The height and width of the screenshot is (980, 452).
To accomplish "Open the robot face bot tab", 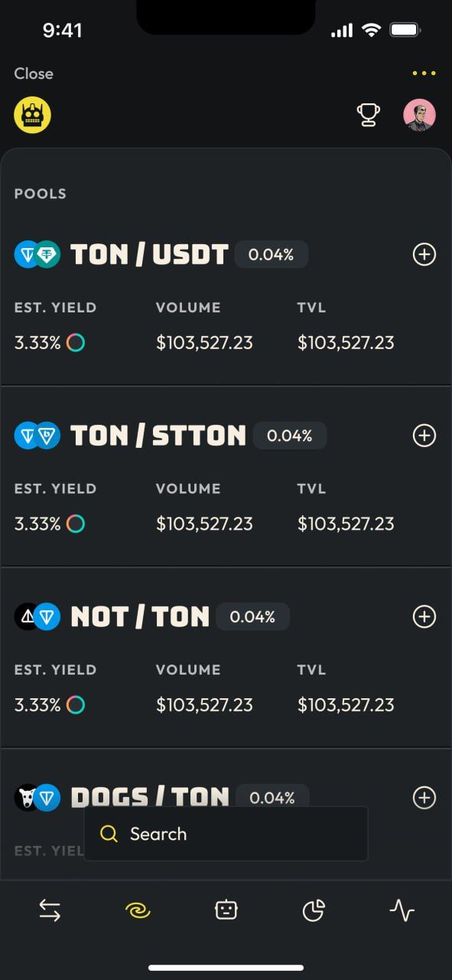I will [226, 910].
